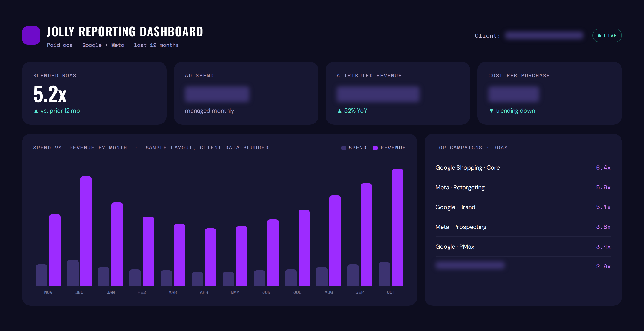Click the JAN revenue bar

click(117, 244)
